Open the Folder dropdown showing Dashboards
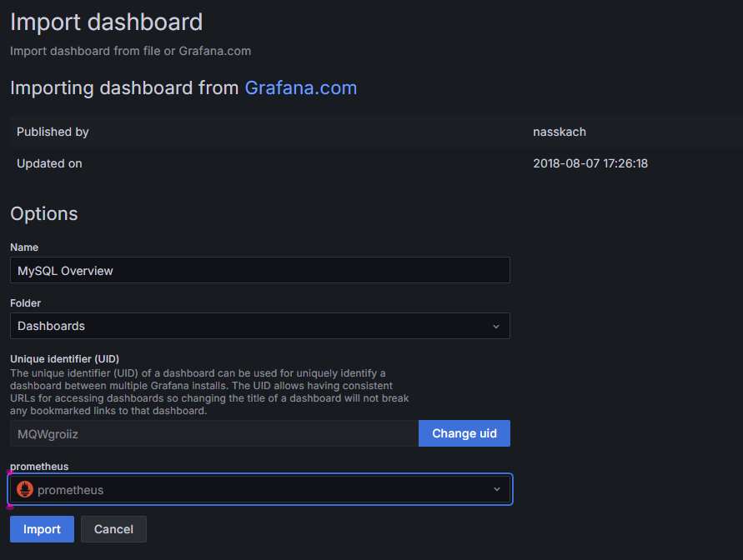 click(x=259, y=326)
